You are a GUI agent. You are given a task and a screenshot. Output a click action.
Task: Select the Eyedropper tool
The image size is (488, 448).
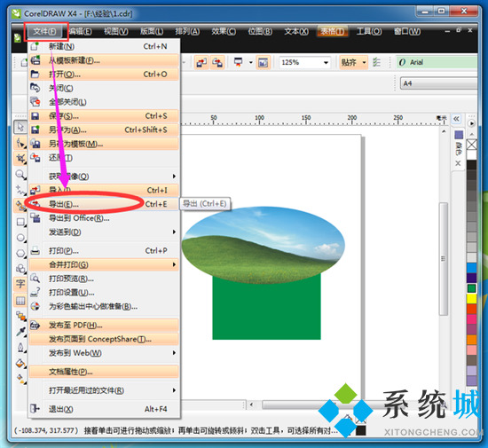20,332
